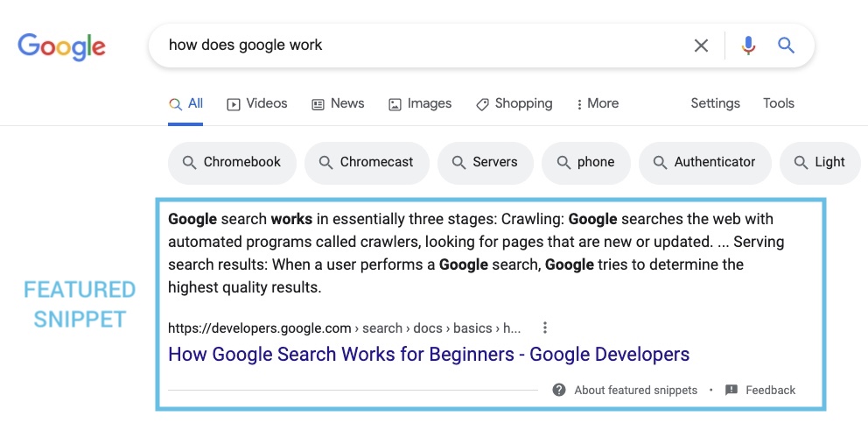
Task: Open How Google Search Works for Beginners link
Action: (429, 354)
